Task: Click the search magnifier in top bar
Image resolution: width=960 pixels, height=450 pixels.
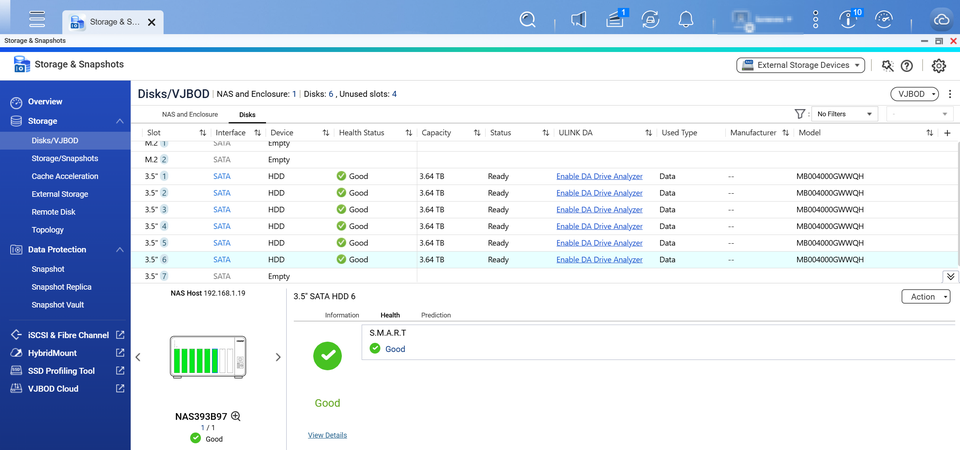Action: click(528, 19)
